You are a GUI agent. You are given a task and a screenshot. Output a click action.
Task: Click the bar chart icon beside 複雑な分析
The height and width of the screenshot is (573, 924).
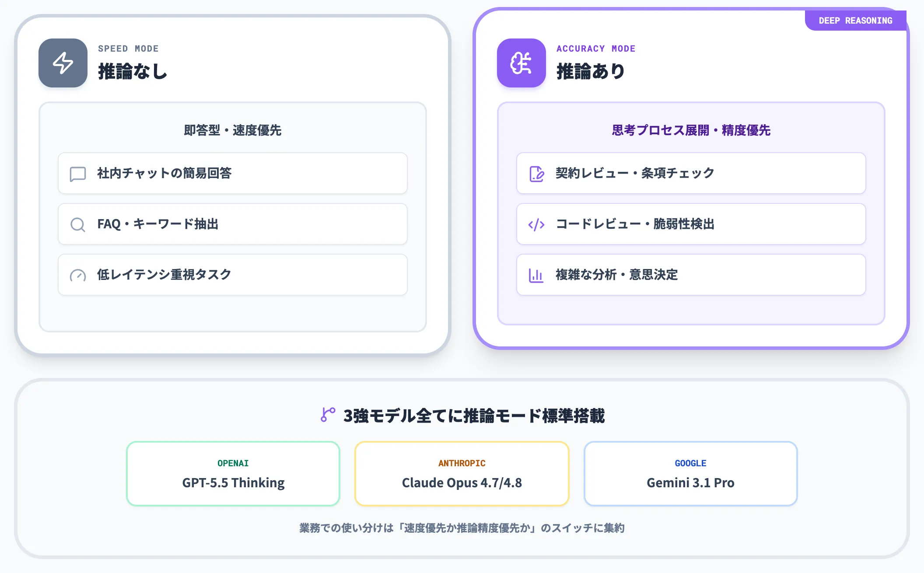click(536, 275)
